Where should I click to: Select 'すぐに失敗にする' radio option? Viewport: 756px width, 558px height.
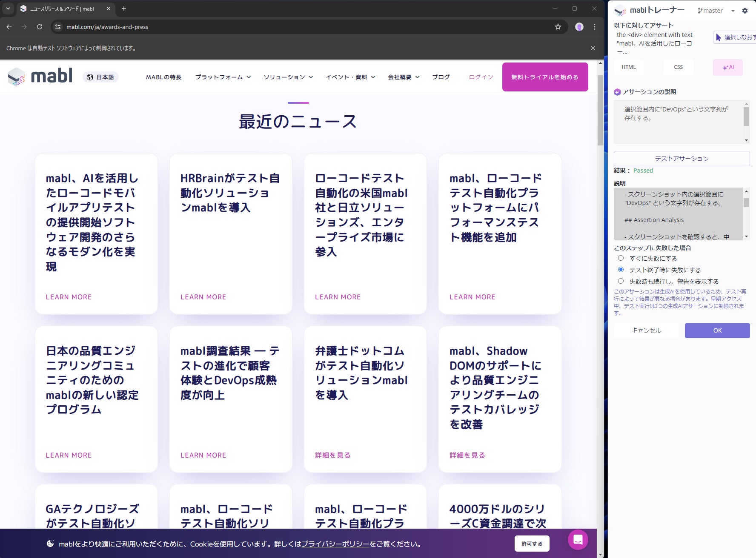(621, 258)
